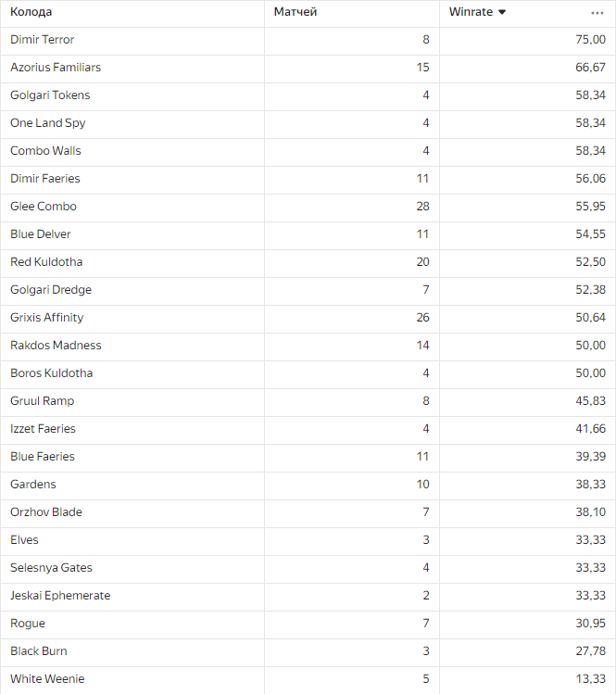Sort by the Колода column header

click(31, 12)
